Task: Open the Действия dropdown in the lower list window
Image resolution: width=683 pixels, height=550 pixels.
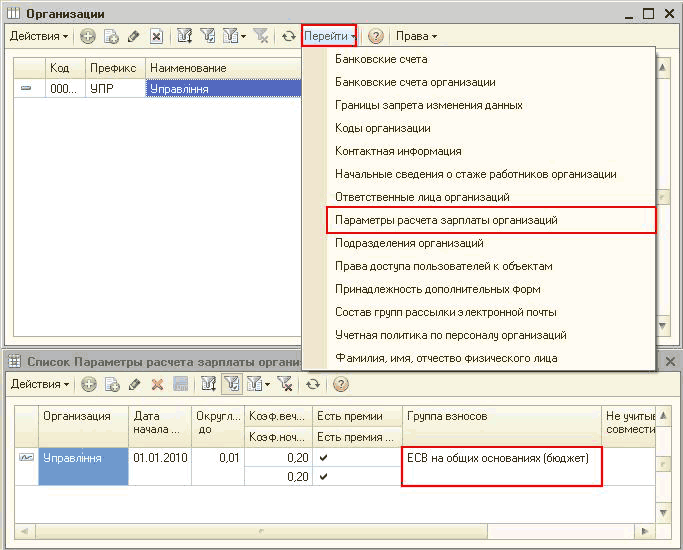Action: pos(39,384)
